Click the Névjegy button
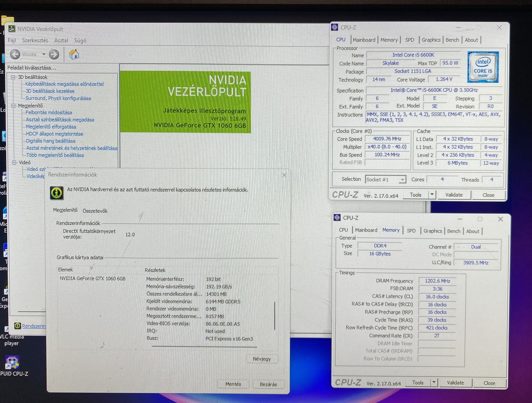This screenshot has width=532, height=403. (262, 359)
